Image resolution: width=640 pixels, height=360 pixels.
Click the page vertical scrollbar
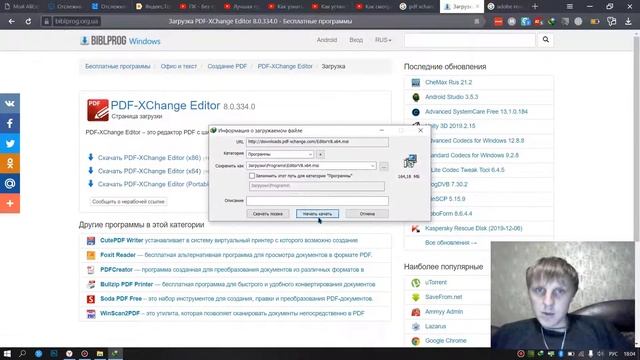click(x=636, y=139)
